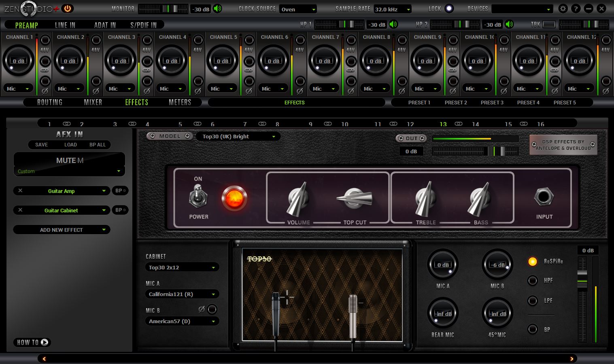The height and width of the screenshot is (364, 614).
Task: Open the Devices dropdown
Action: (x=522, y=9)
